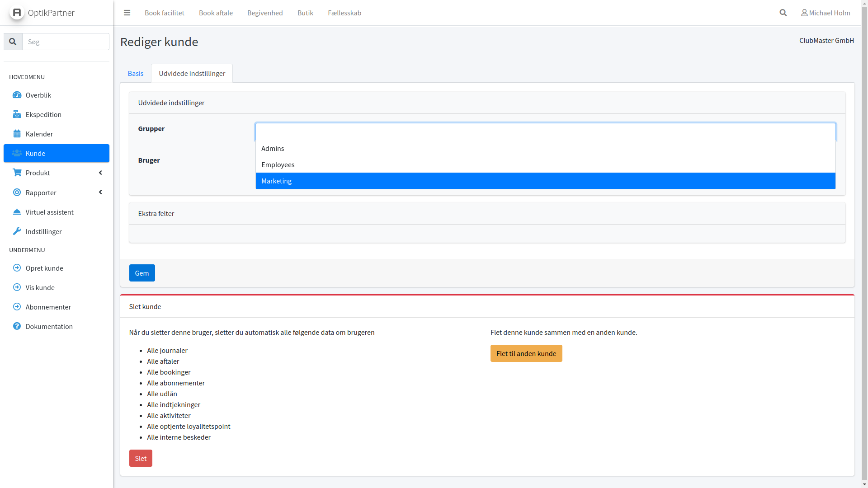Switch to the Basis tab
This screenshot has width=868, height=488.
[136, 73]
